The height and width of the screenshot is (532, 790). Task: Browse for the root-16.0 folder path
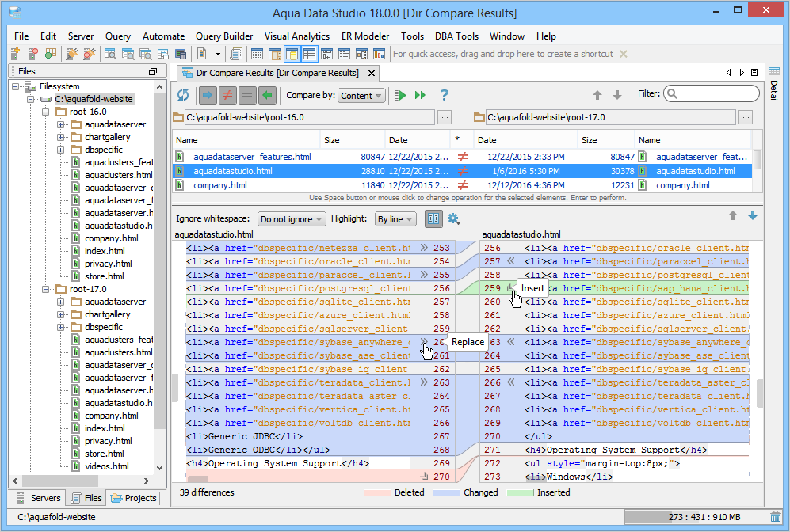[445, 117]
